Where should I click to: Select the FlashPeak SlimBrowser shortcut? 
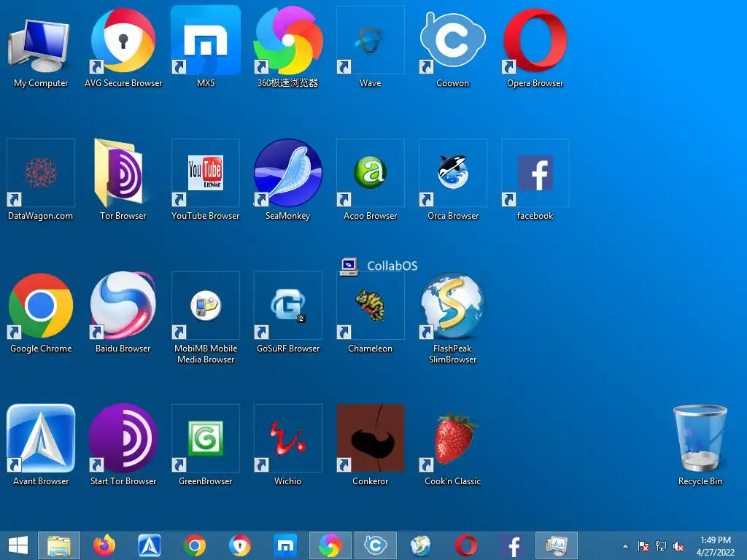452,318
